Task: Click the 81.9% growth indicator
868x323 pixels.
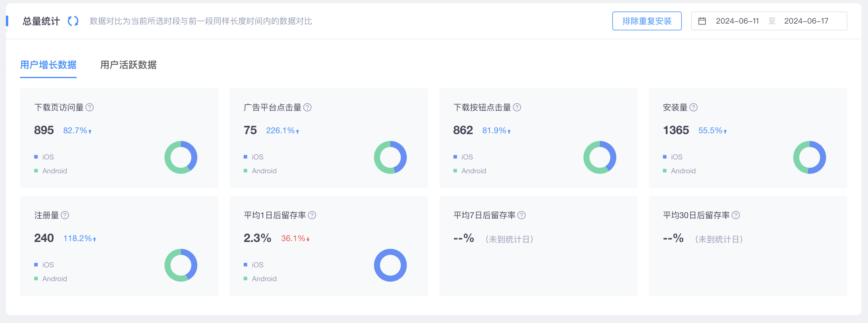Action: 496,131
